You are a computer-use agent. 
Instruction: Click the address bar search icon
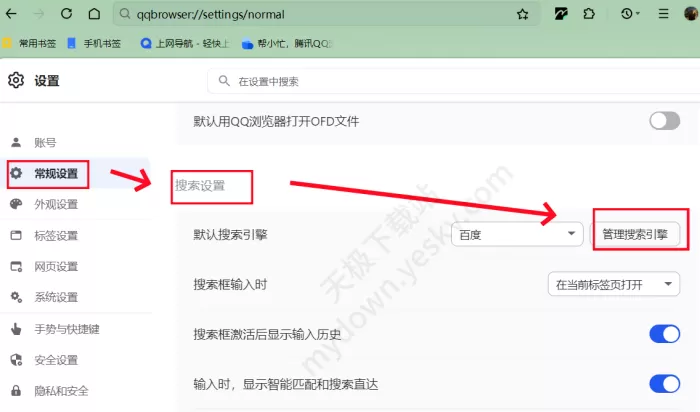pyautogui.click(x=125, y=14)
